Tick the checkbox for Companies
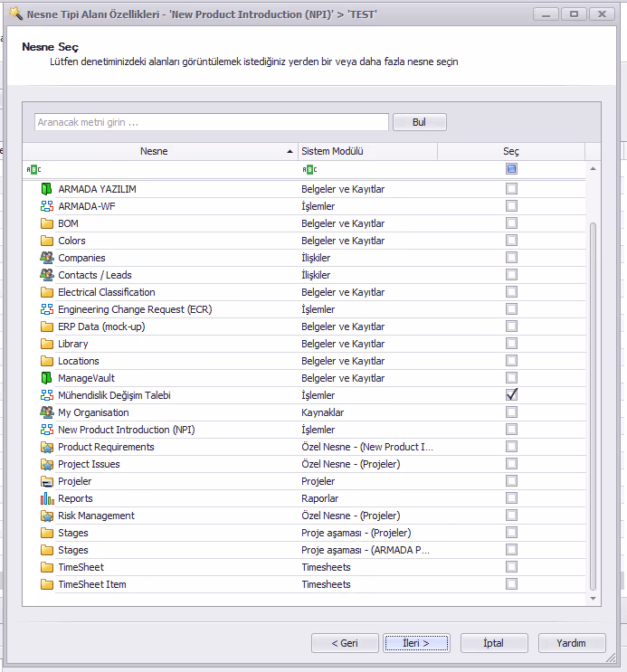This screenshot has width=627, height=672. (511, 257)
